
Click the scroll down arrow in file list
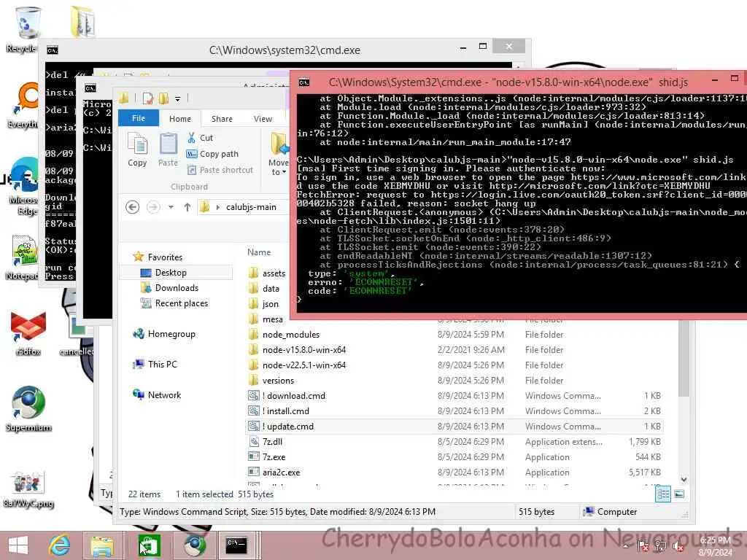(684, 480)
